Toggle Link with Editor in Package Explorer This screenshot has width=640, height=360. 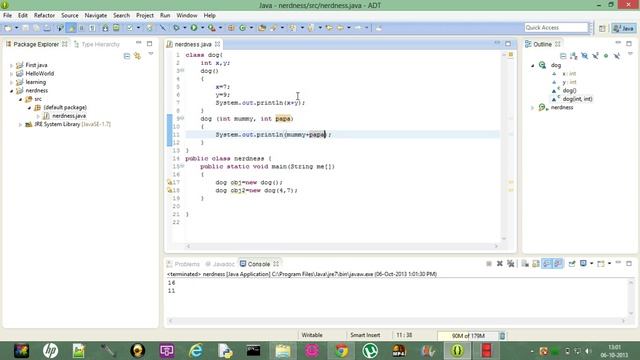138,56
